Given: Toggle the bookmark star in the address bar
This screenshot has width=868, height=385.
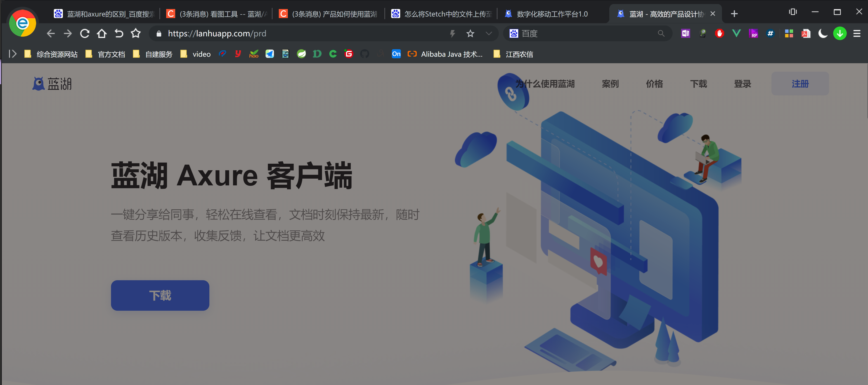Looking at the screenshot, I should click(470, 33).
